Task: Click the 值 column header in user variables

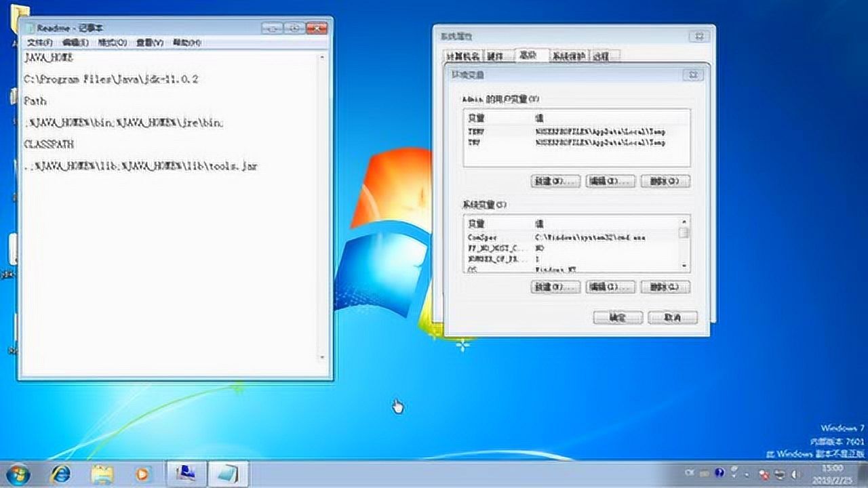Action: [612, 118]
